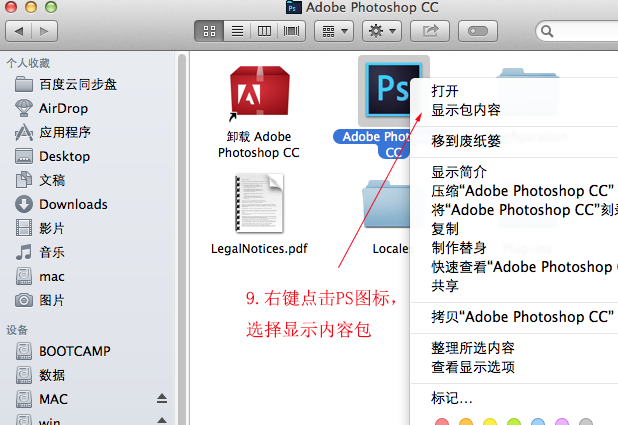Click the sidebar vertical scrollbar
This screenshot has height=425, width=618.
click(x=182, y=239)
